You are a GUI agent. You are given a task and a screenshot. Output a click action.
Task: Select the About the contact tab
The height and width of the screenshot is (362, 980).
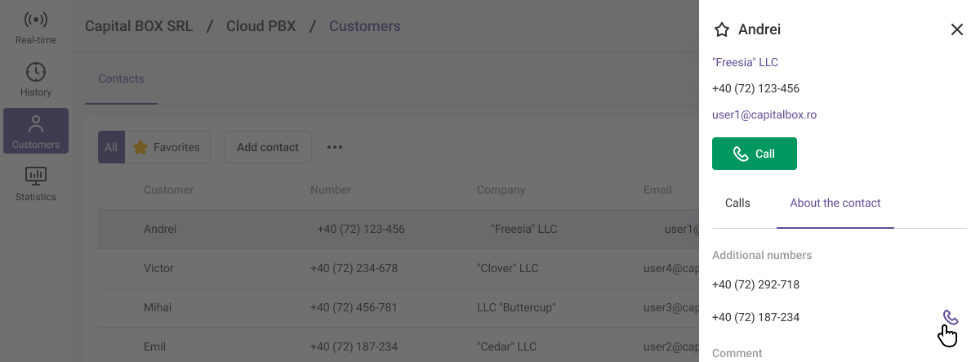pos(835,203)
